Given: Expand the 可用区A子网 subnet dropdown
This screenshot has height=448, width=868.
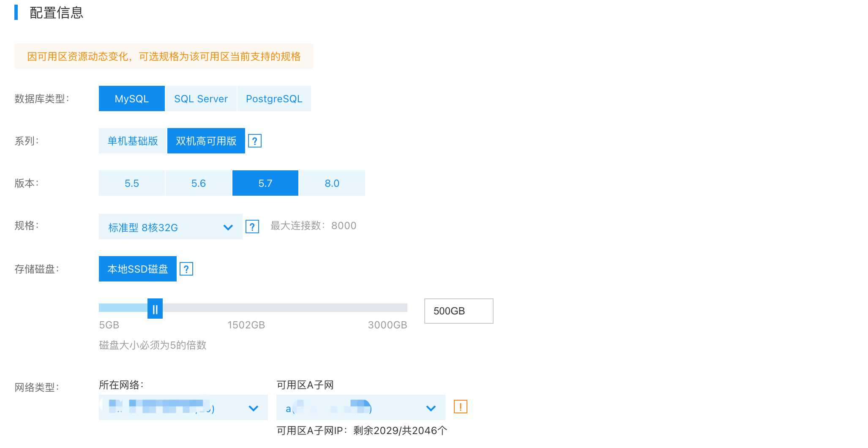Looking at the screenshot, I should pos(361,407).
